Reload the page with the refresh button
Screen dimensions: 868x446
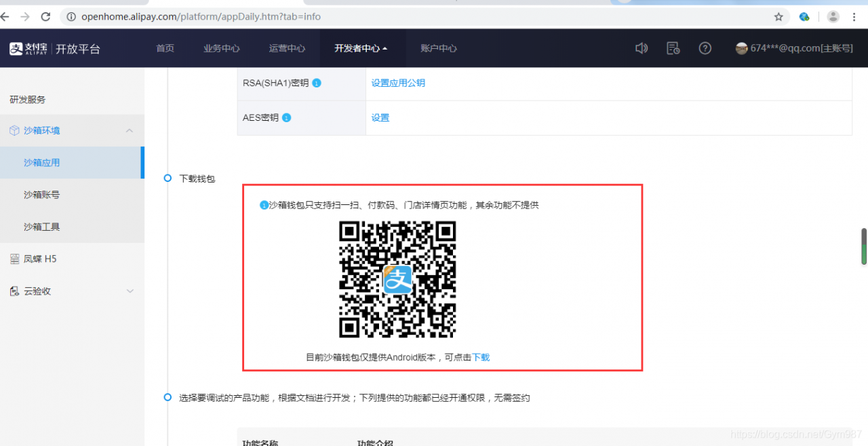[46, 16]
